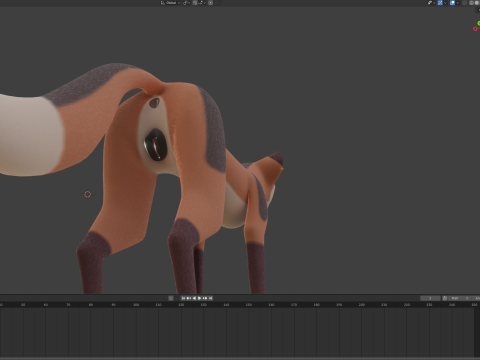Click the green Y axis on the navigation gizmo
The width and height of the screenshot is (480, 360).
[479, 23]
